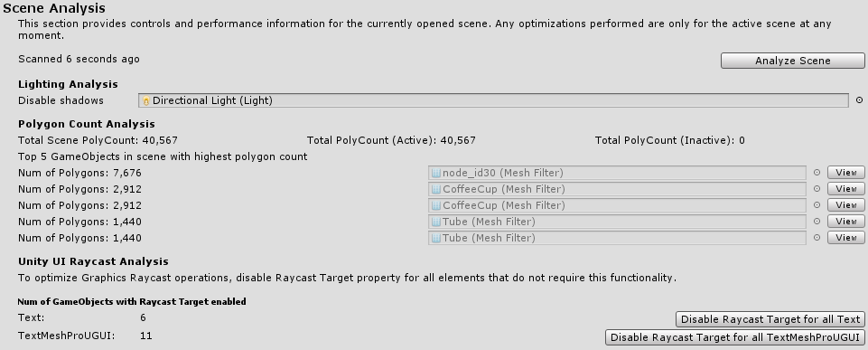Disable Raycast Target for all TextMeshProUGUI
Viewport: 868px width, 350px height.
click(734, 337)
